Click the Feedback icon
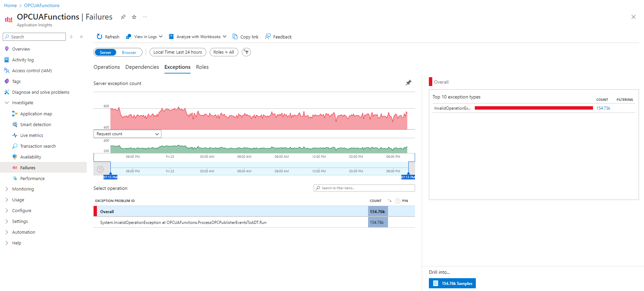This screenshot has width=644, height=291. [x=268, y=36]
